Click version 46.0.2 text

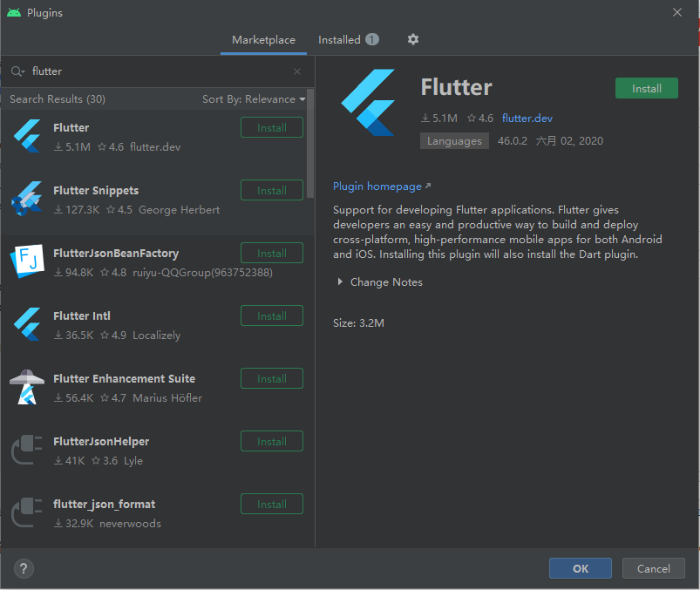pos(513,141)
